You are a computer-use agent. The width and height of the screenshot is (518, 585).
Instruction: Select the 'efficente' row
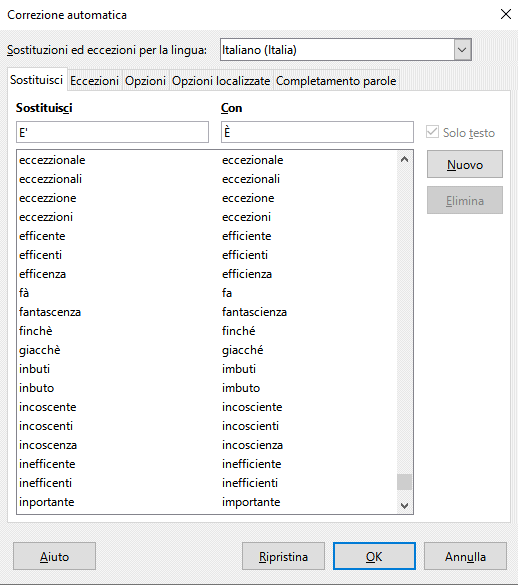coord(207,236)
